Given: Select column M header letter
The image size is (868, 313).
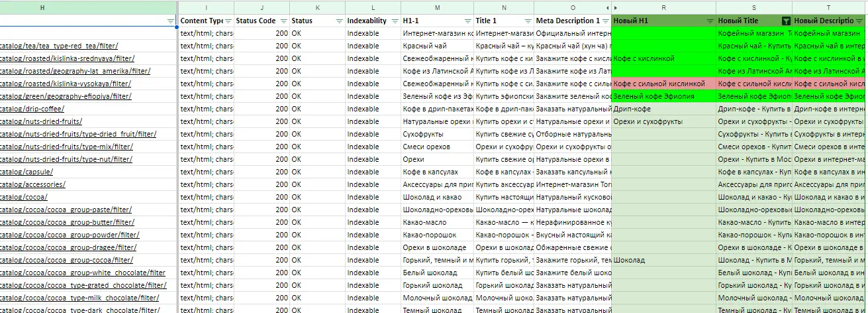Looking at the screenshot, I should point(437,7).
